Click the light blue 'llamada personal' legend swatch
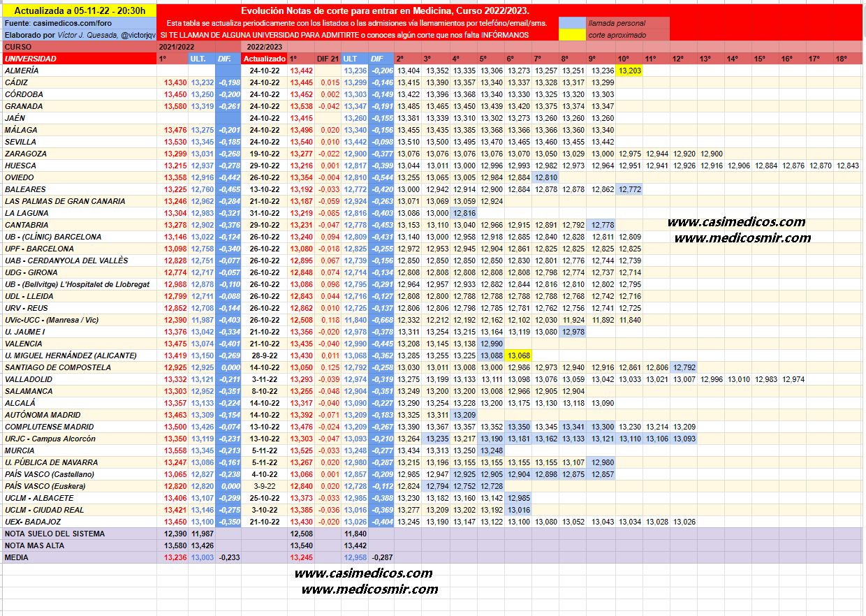Image resolution: width=866 pixels, height=616 pixels. pyautogui.click(x=572, y=23)
